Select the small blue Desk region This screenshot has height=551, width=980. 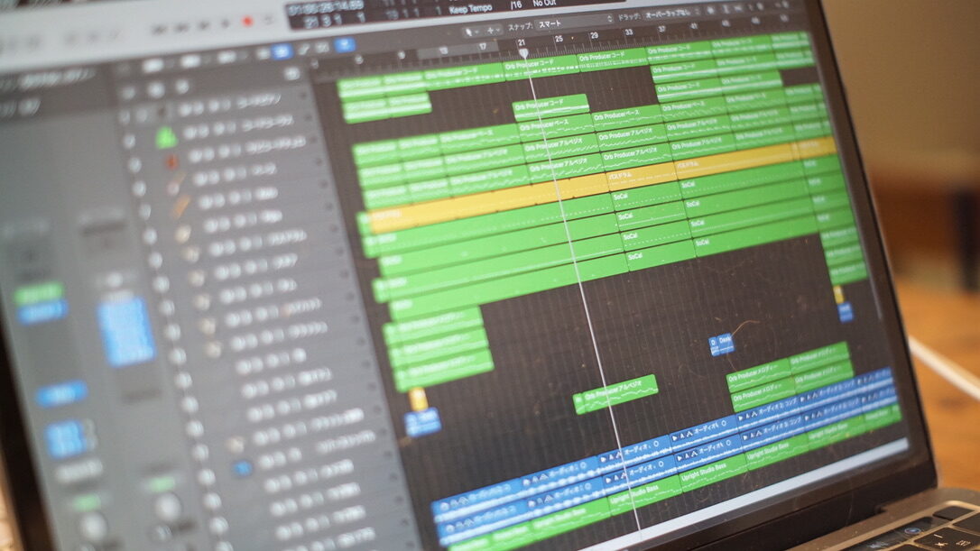click(721, 343)
